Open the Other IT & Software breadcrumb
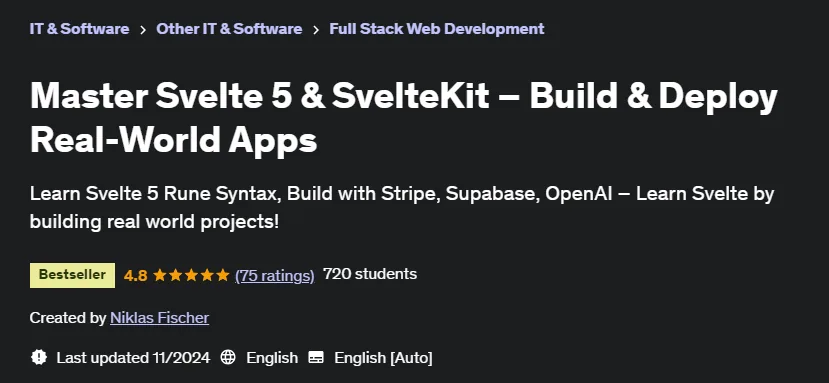 [229, 29]
